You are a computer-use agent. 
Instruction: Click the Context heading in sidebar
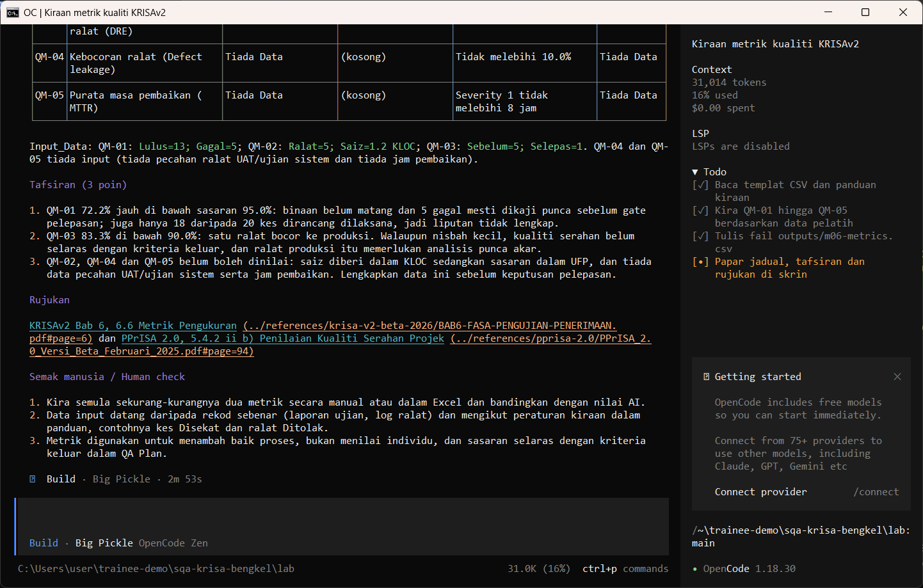click(712, 70)
